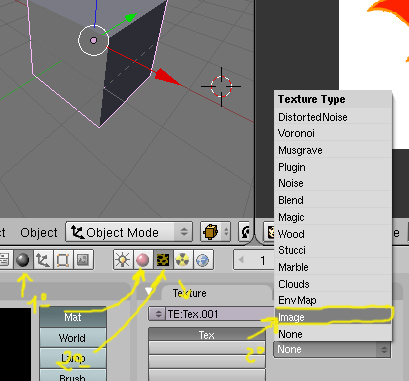409x381 pixels.
Task: Open the Object Mode selector
Action: click(x=129, y=232)
